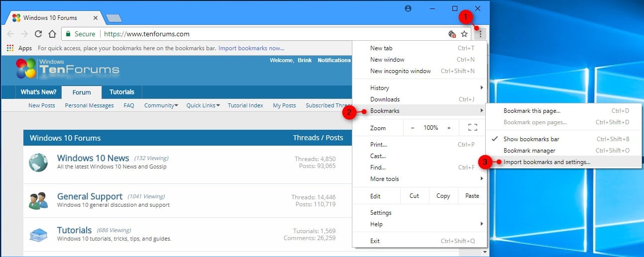The width and height of the screenshot is (644, 257).
Task: Open Personal Messages link
Action: point(90,105)
